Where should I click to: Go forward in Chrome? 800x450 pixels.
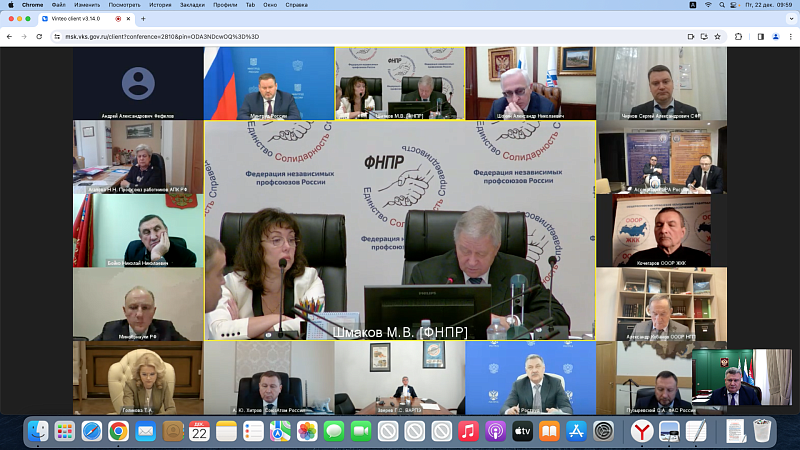click(x=24, y=37)
